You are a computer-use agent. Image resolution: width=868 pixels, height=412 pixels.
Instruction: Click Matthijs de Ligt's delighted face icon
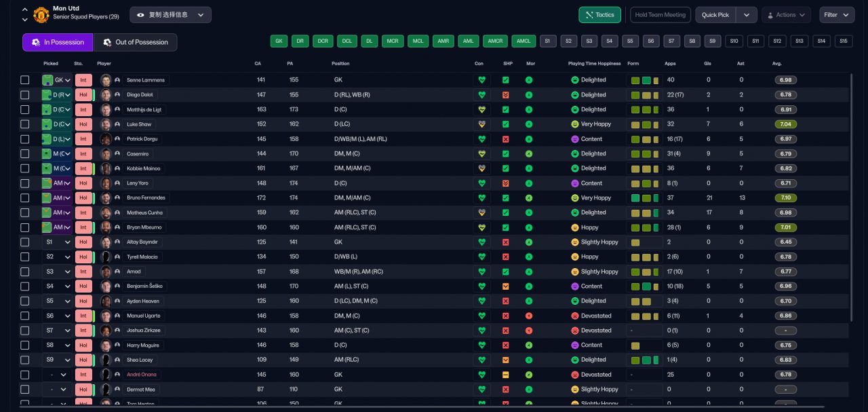(x=574, y=109)
